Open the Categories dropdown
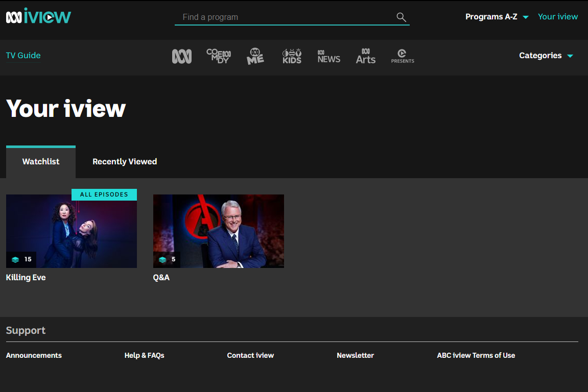The width and height of the screenshot is (588, 392). coord(546,55)
